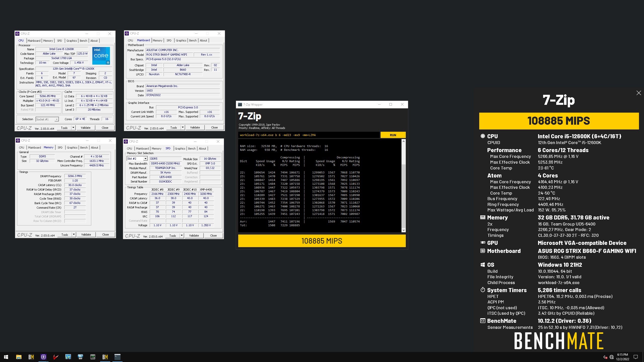Click the 4409.5 MHz Uncore Frequency value
Image resolution: width=644 pixels, height=362 pixels.
[x=97, y=165]
